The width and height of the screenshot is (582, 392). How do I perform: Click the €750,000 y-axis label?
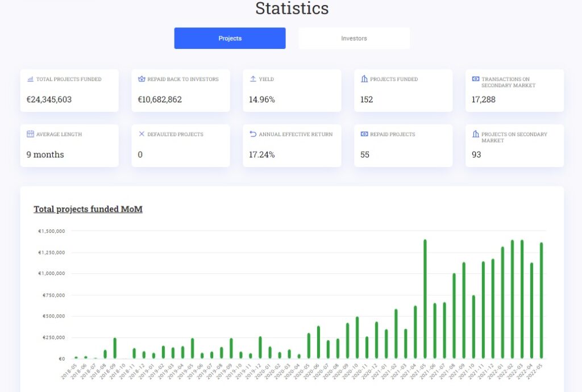click(x=54, y=295)
